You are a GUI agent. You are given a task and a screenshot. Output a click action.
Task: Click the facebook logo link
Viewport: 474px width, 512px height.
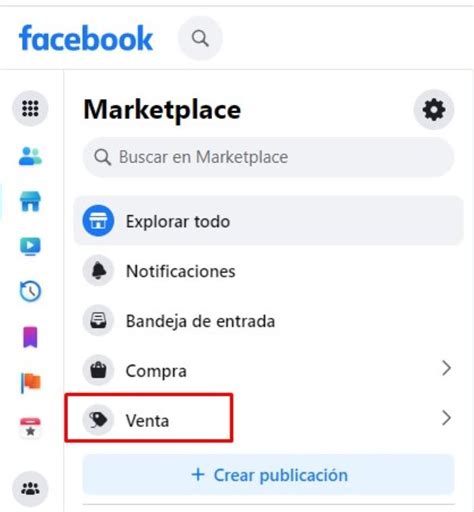tap(86, 38)
